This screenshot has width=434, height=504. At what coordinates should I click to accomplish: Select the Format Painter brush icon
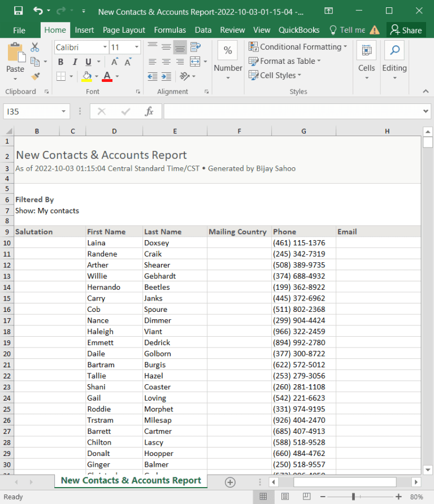coord(36,76)
